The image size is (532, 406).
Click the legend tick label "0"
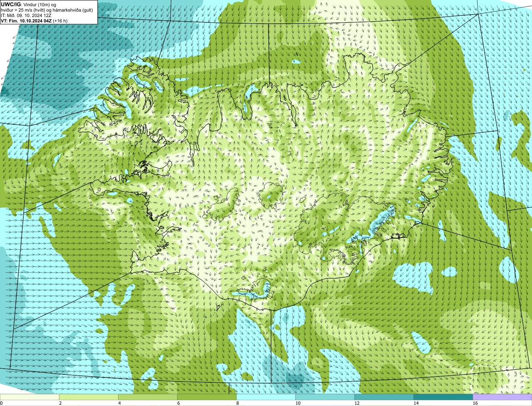click(x=2, y=403)
